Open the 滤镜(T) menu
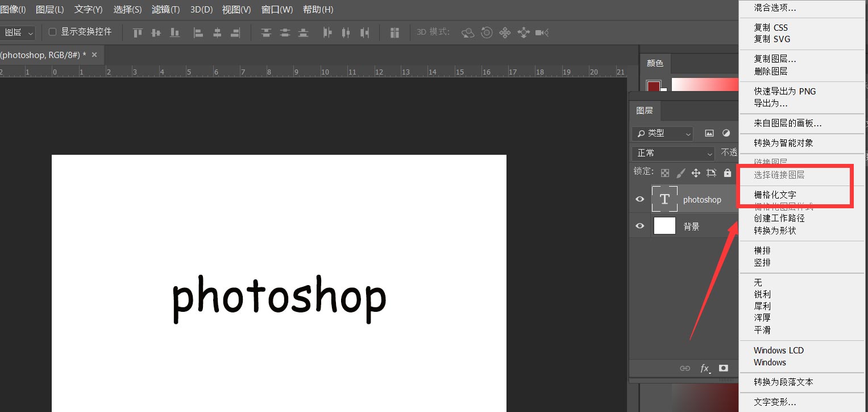 pos(166,10)
